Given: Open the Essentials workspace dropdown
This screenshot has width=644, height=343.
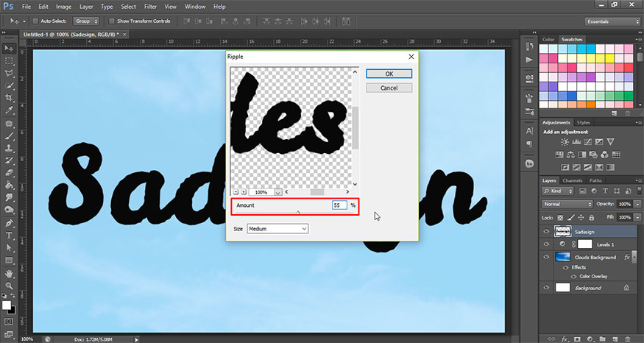Looking at the screenshot, I should pos(612,21).
